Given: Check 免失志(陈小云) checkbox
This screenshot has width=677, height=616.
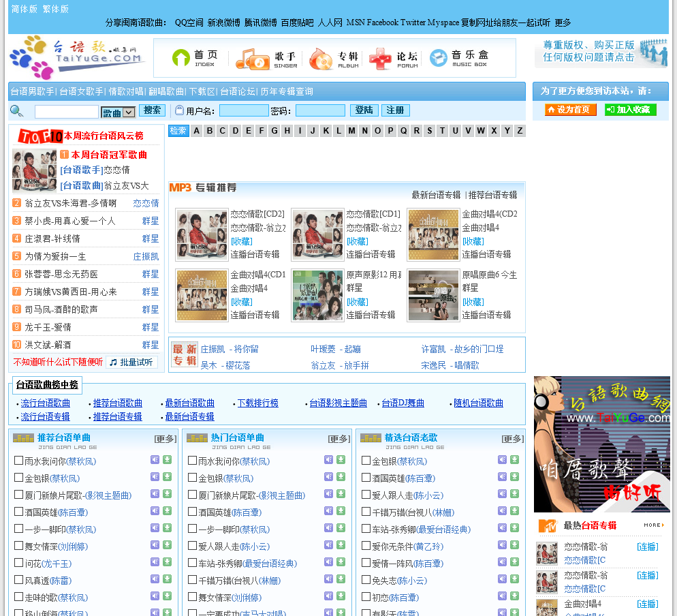Looking at the screenshot, I should (366, 580).
